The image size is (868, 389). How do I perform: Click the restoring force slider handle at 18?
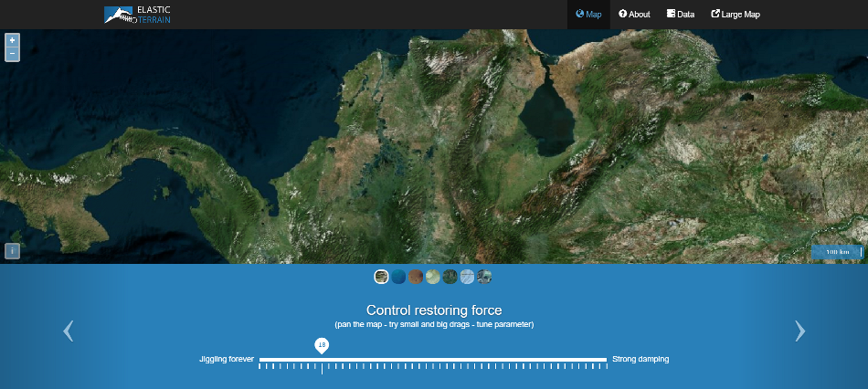(x=322, y=345)
